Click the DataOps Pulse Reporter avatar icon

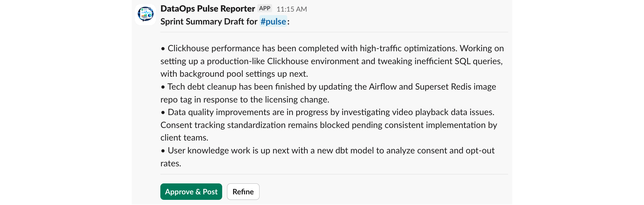tap(146, 15)
